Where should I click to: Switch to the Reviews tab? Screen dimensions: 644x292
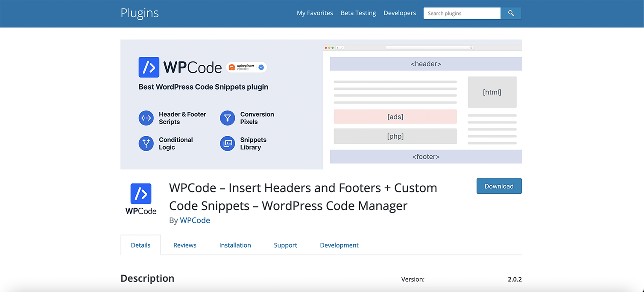[x=185, y=245]
